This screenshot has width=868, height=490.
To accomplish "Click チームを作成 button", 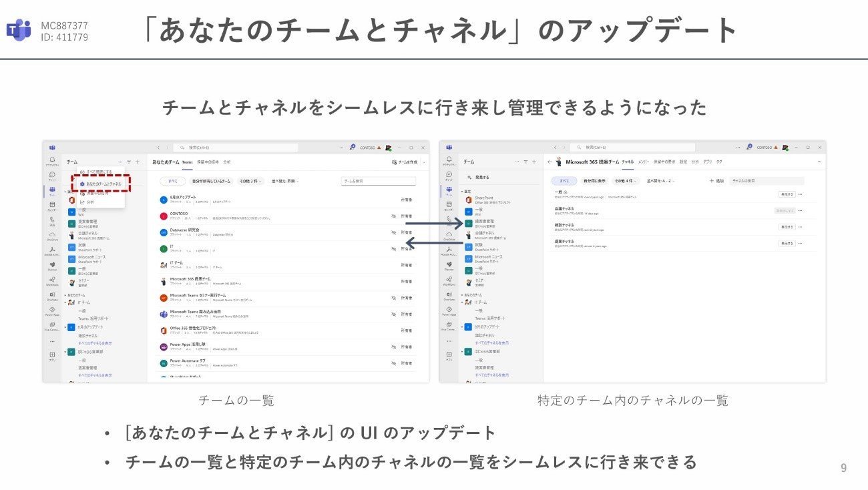I will tap(403, 162).
